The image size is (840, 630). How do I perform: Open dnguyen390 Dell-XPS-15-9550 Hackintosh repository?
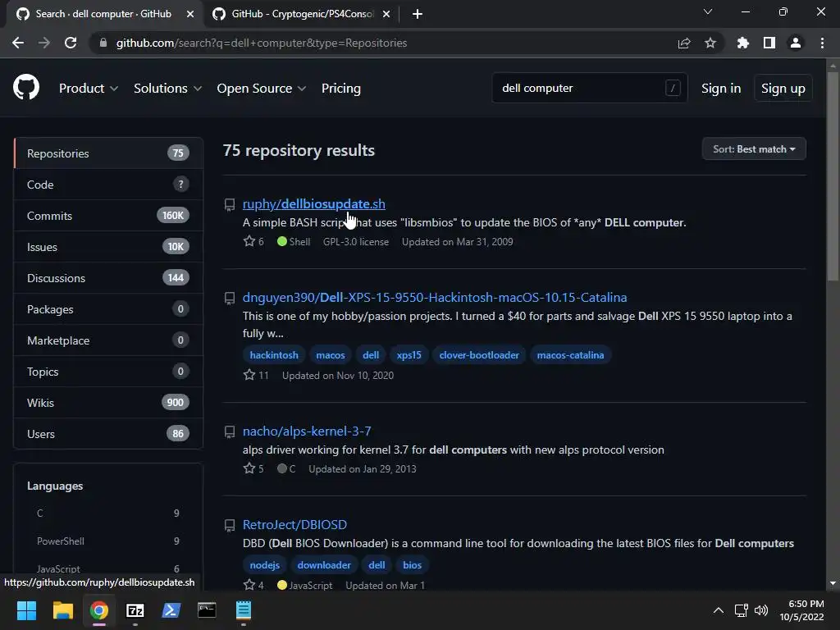point(435,297)
